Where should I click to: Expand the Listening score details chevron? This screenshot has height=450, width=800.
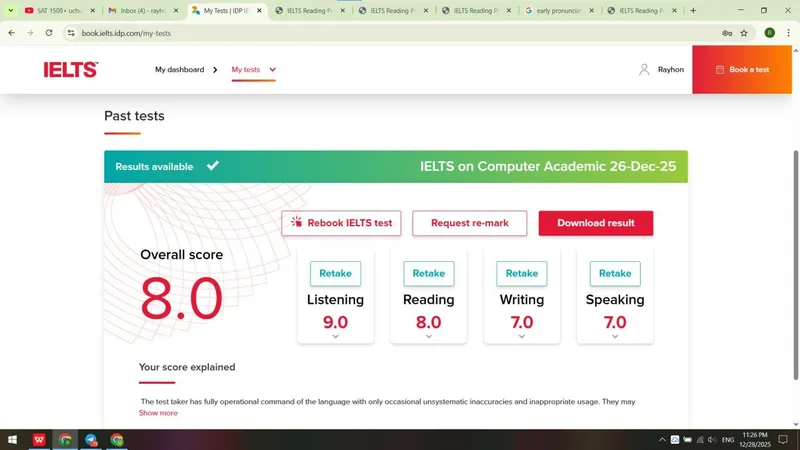[x=335, y=336]
